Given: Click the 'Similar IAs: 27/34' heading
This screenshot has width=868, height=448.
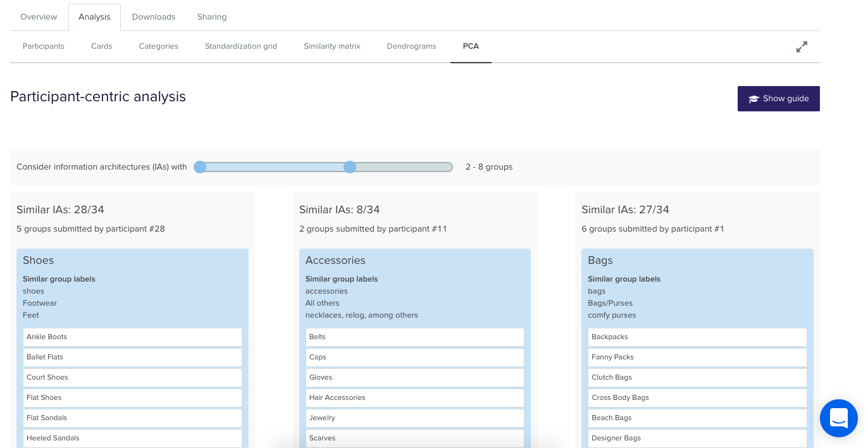Looking at the screenshot, I should point(625,209).
